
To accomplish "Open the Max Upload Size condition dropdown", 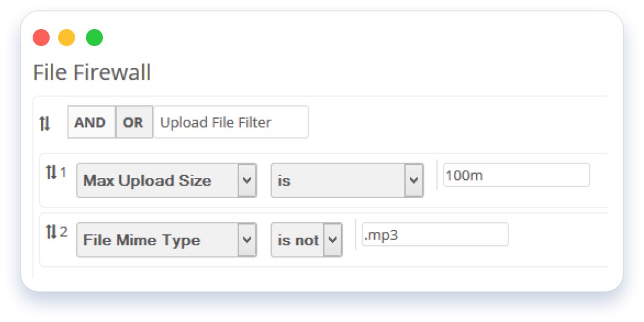I will (x=167, y=180).
